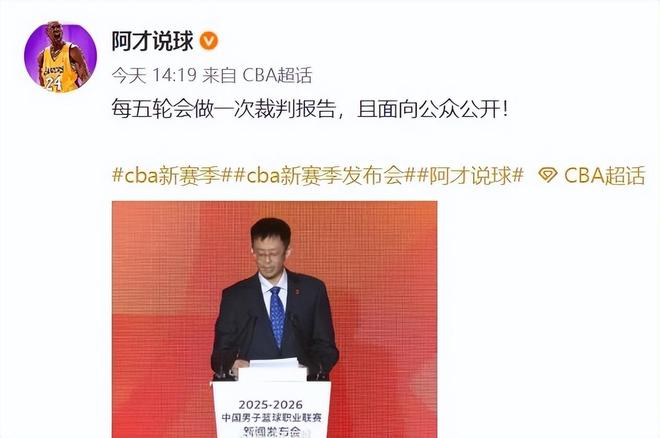Open the gold CBA超话 super-topic link
Screen dimensions: 660x438
click(604, 175)
